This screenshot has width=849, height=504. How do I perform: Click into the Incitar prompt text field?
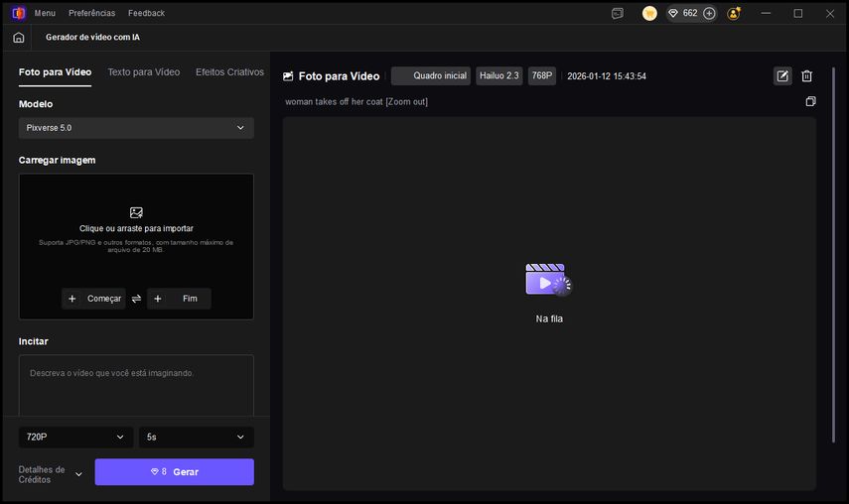click(136, 387)
